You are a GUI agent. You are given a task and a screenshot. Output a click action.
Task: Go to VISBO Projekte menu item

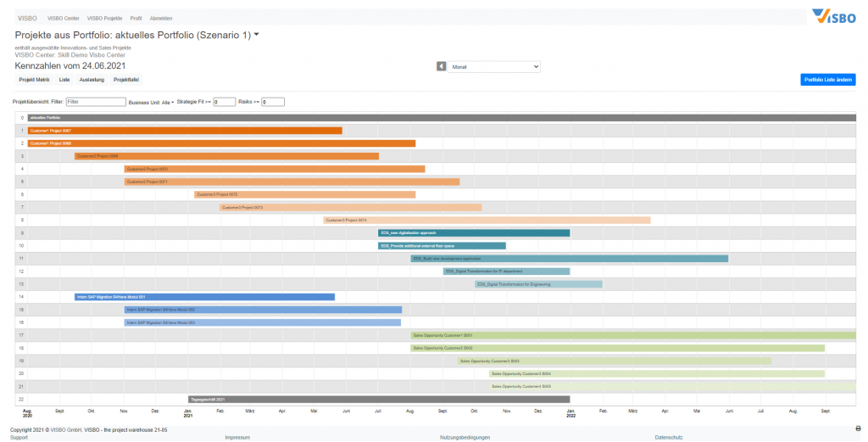tap(104, 18)
